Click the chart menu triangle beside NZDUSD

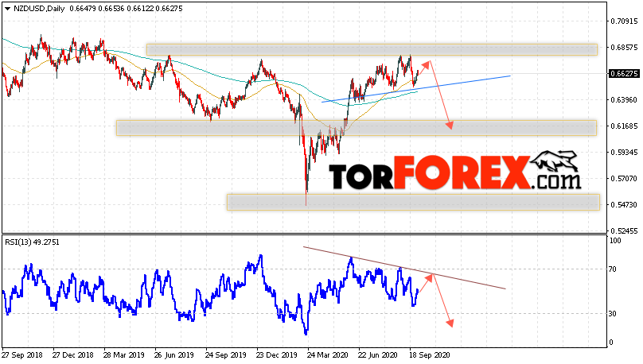(x=7, y=9)
